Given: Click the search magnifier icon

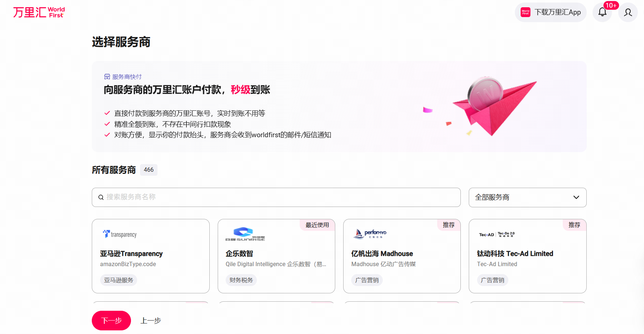Looking at the screenshot, I should coord(101,197).
